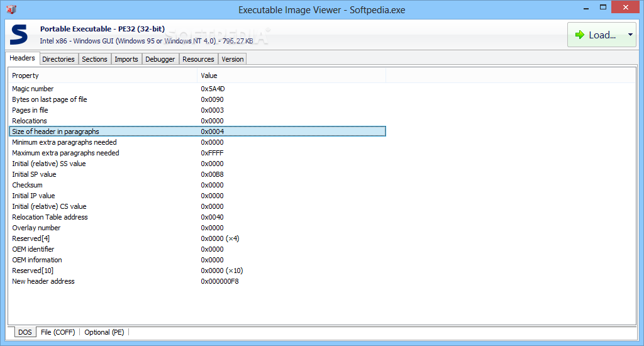
Task: Select the Bytes on last page of file row
Action: 197,99
